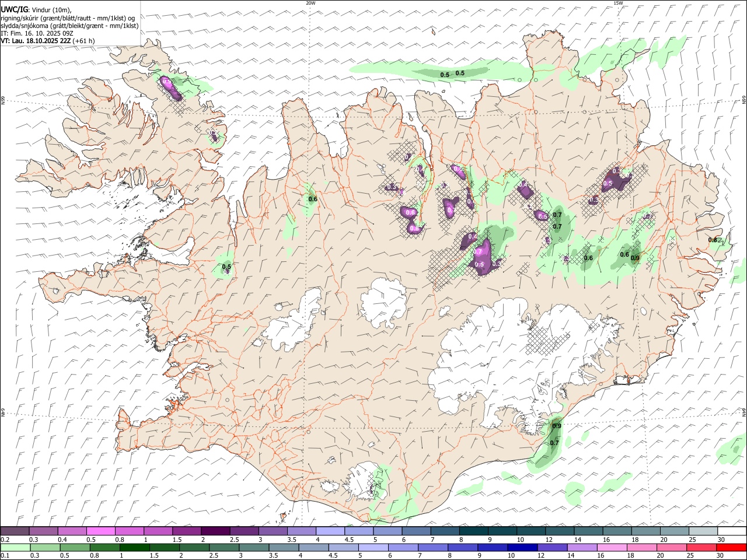Viewport: 747px width, 560px height.
Task: Click the 'rigning/skúrir' legend description line
Action: [68, 18]
